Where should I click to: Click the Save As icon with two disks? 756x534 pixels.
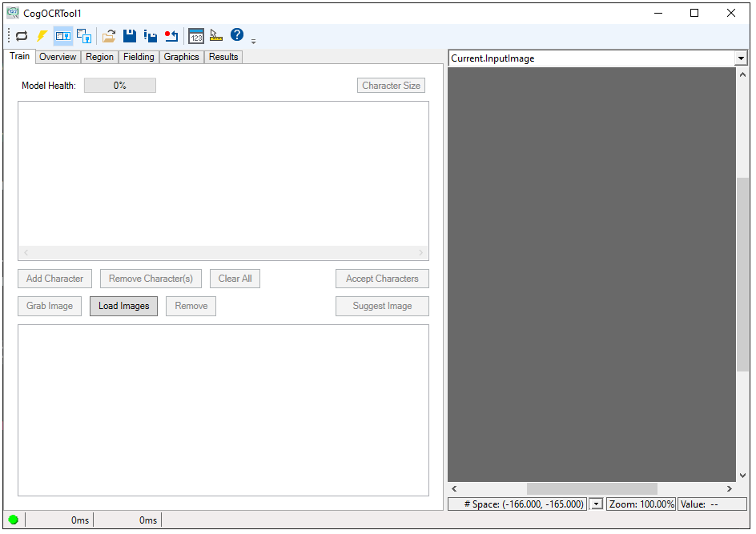151,36
